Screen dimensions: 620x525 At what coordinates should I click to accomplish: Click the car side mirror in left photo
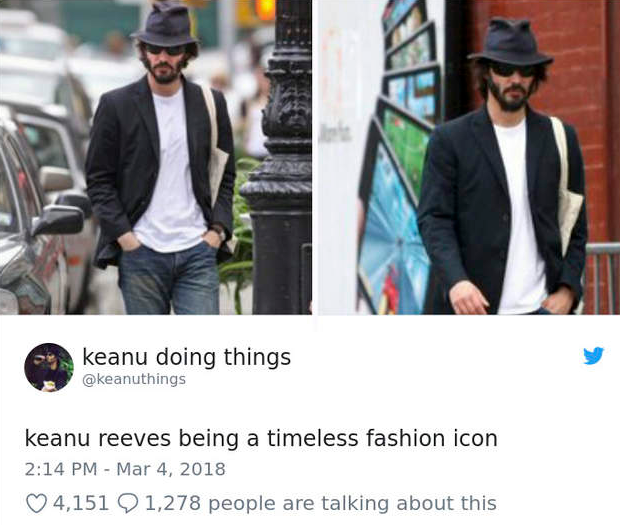click(58, 220)
